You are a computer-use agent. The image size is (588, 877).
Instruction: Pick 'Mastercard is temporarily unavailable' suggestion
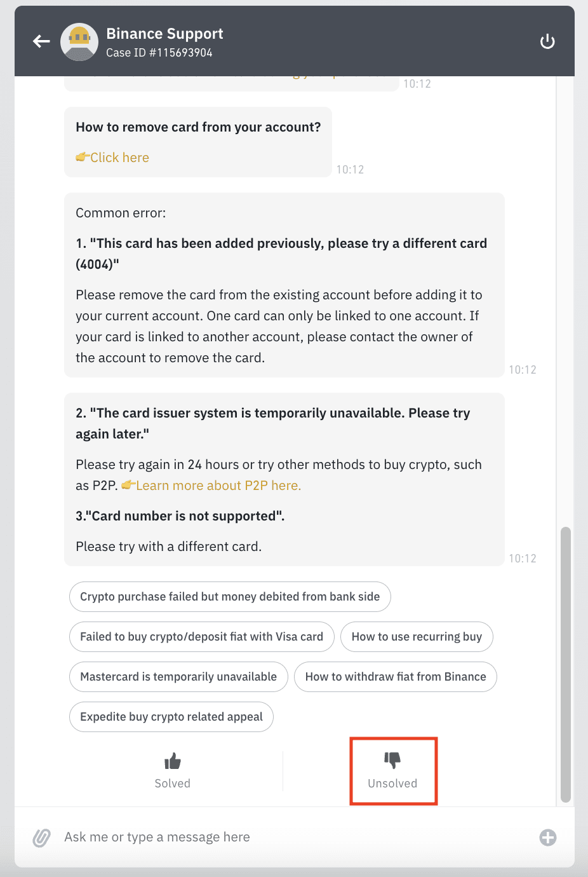click(x=178, y=677)
